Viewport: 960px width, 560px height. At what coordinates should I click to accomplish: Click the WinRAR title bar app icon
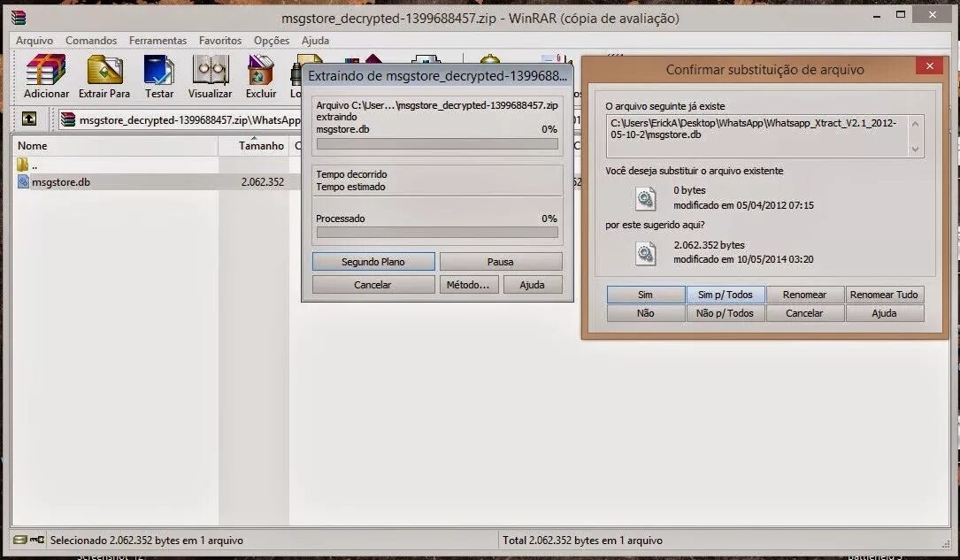(19, 18)
